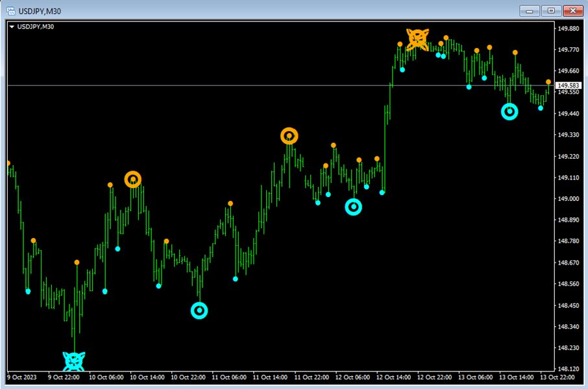Viewport: 588px width, 389px height.
Task: Click the chart window icon in title bar
Action: tap(11, 11)
